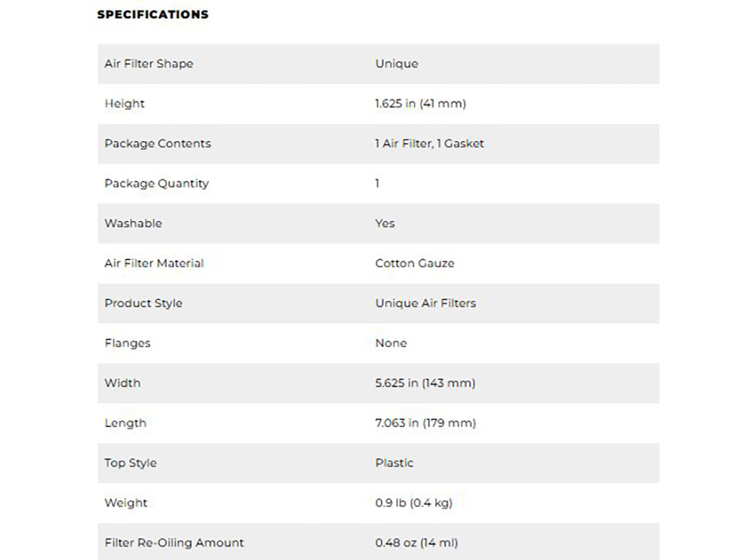Screen dimensions: 747x560
Task: Click the Yes value for Washable
Action: [385, 223]
